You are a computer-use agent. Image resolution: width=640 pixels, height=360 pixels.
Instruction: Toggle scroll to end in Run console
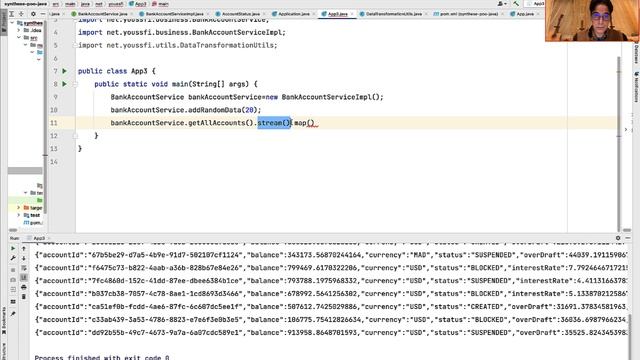(x=24, y=278)
